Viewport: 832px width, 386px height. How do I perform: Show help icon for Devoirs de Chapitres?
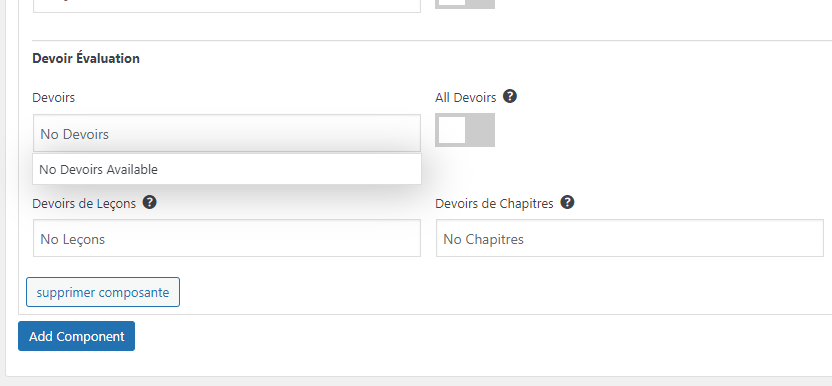(x=567, y=202)
